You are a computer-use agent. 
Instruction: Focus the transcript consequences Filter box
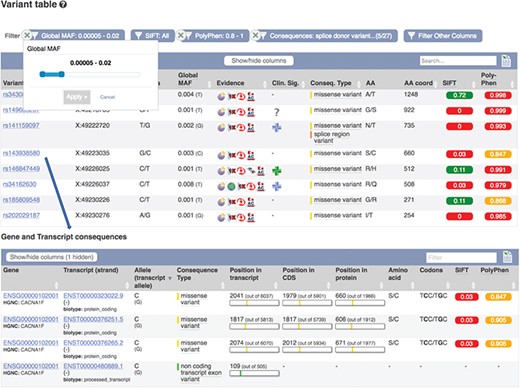[461, 257]
